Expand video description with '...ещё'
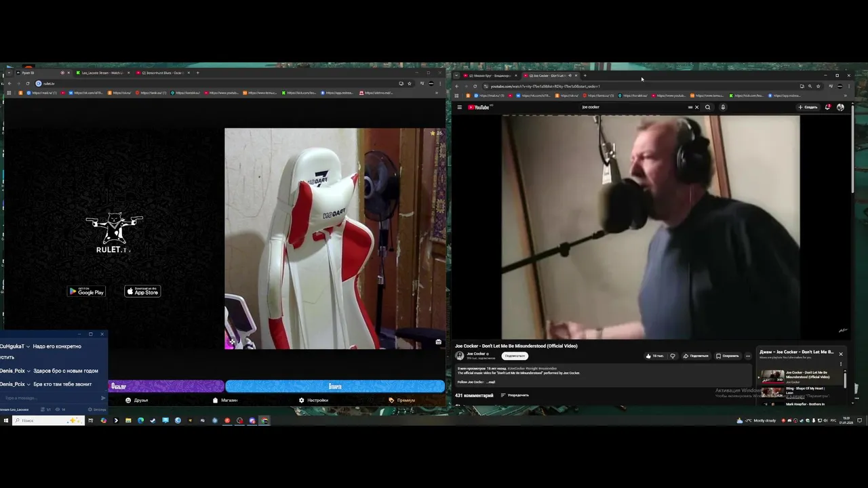The width and height of the screenshot is (868, 488). coord(490,382)
